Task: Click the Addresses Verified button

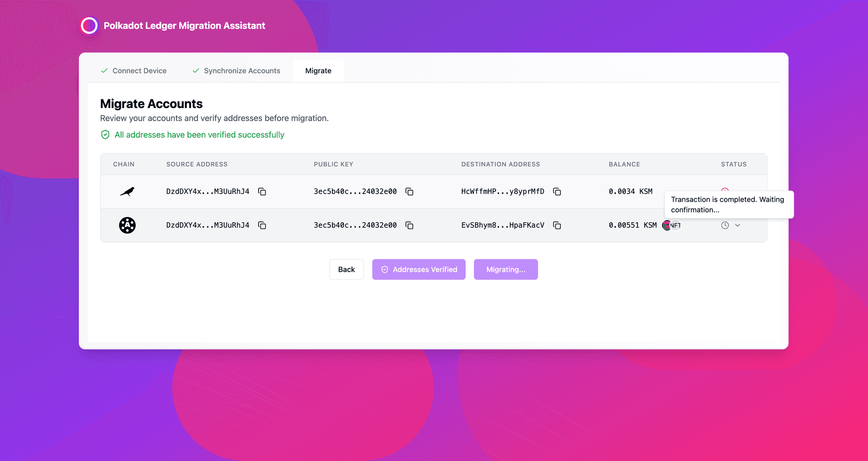Action: [x=419, y=270]
